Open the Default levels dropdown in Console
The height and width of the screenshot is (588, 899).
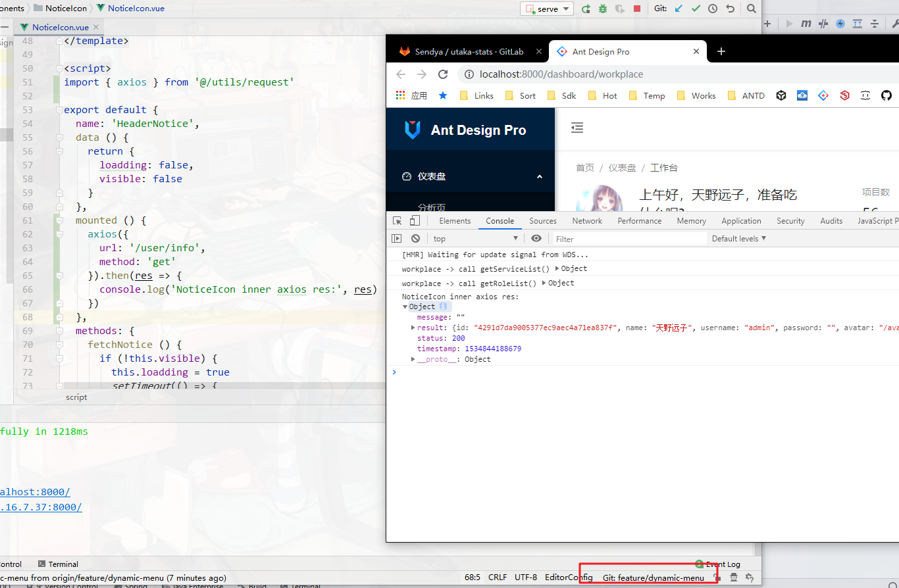click(x=738, y=238)
